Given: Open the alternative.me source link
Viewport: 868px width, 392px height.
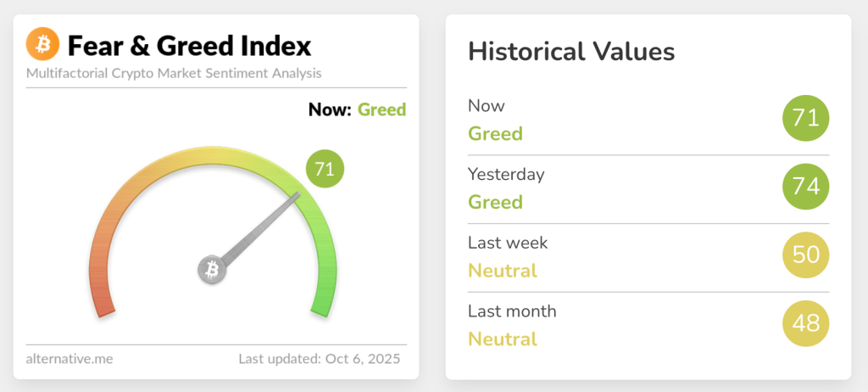Looking at the screenshot, I should point(70,359).
